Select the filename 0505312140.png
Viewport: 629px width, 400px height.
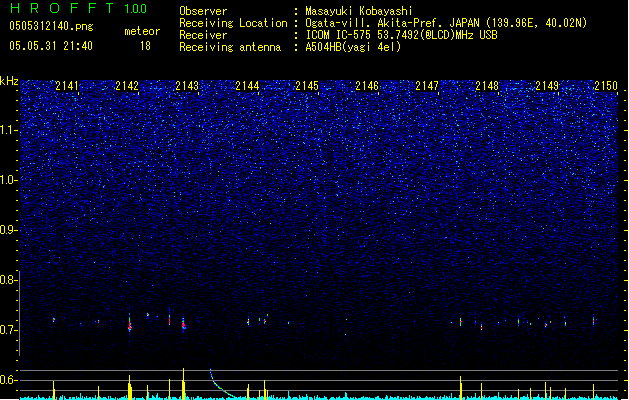click(51, 26)
